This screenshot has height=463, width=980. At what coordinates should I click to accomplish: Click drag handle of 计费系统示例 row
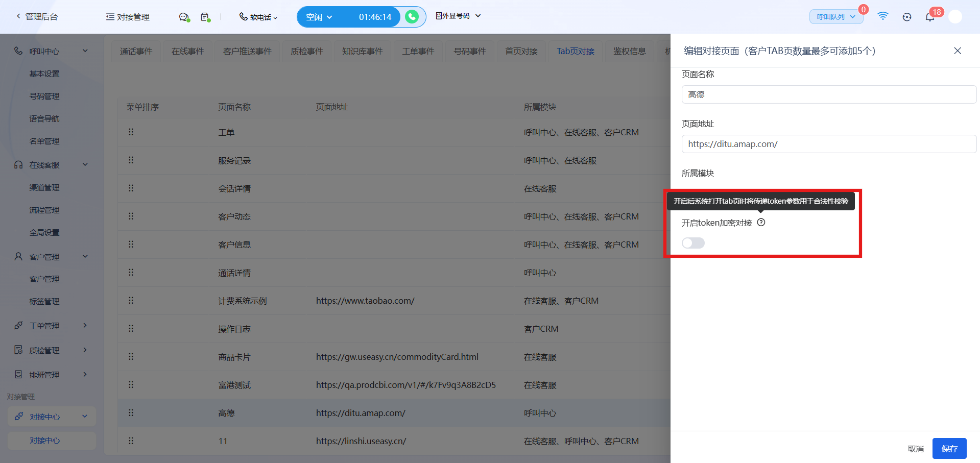pos(131,301)
